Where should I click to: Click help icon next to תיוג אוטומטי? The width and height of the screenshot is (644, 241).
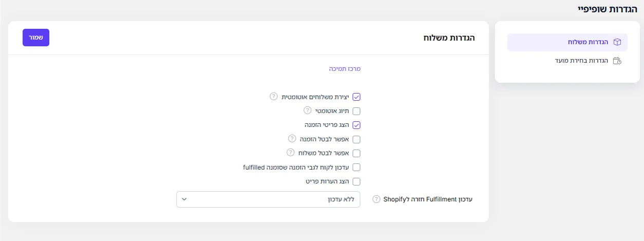[x=308, y=110]
